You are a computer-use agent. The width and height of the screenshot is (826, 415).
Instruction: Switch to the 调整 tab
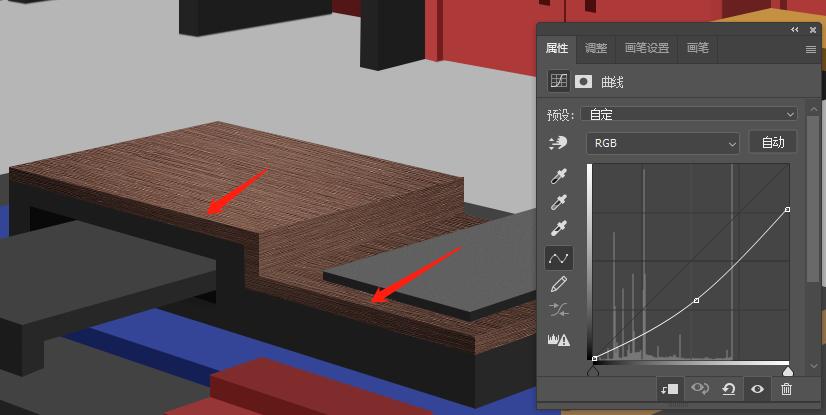596,48
